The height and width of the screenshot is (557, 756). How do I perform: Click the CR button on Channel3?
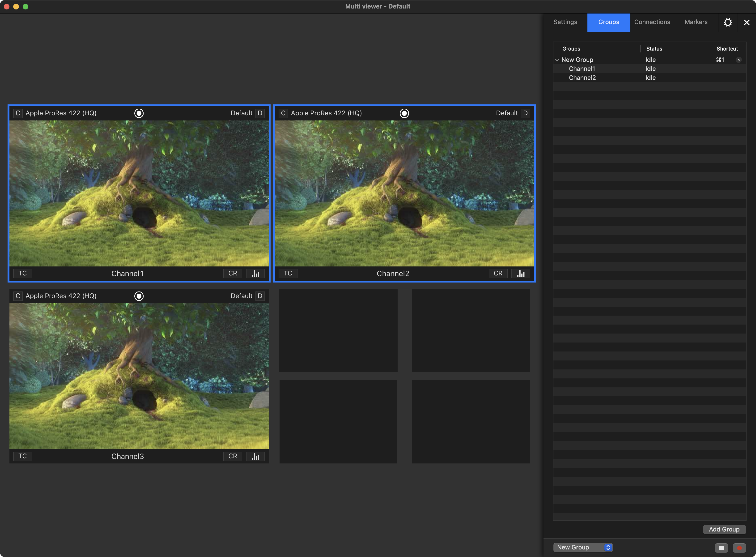pyautogui.click(x=233, y=456)
